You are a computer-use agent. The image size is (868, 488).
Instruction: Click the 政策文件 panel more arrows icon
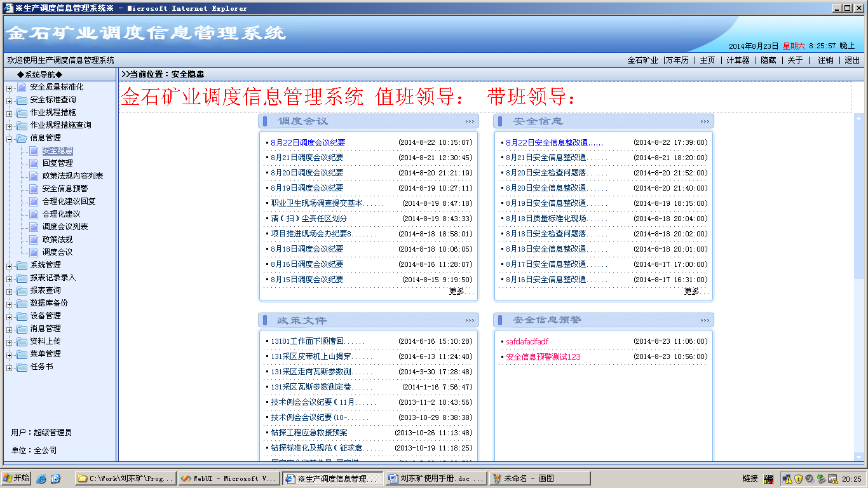coord(470,320)
